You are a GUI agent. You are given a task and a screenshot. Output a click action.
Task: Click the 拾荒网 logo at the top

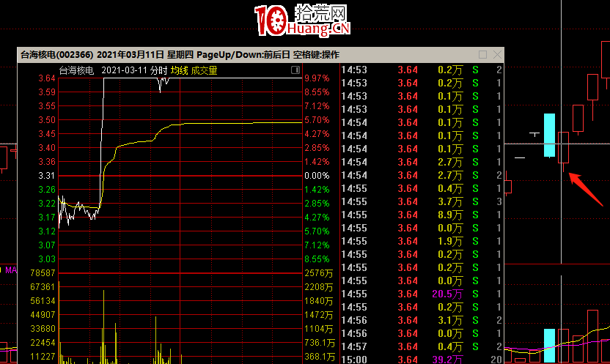point(302,20)
